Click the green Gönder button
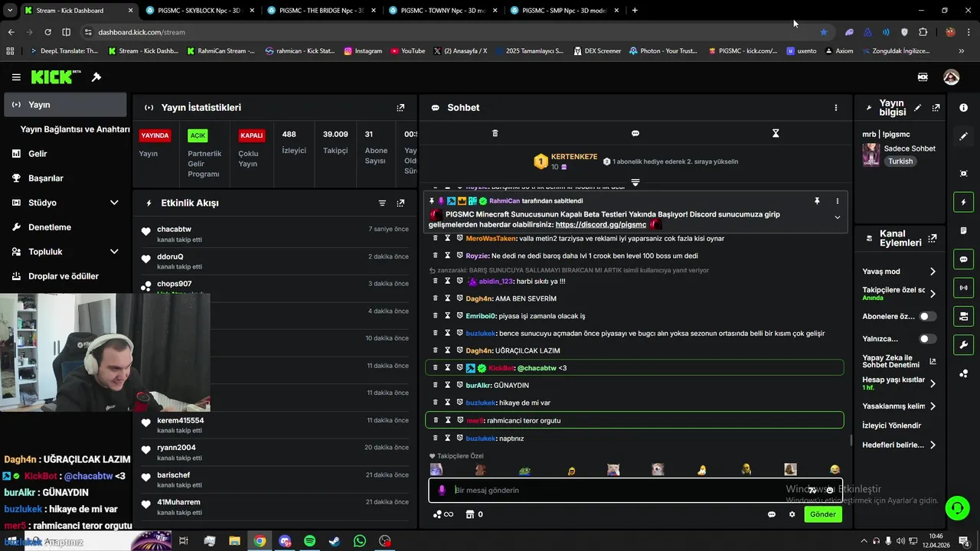Screen dimensions: 980x551 point(823,514)
